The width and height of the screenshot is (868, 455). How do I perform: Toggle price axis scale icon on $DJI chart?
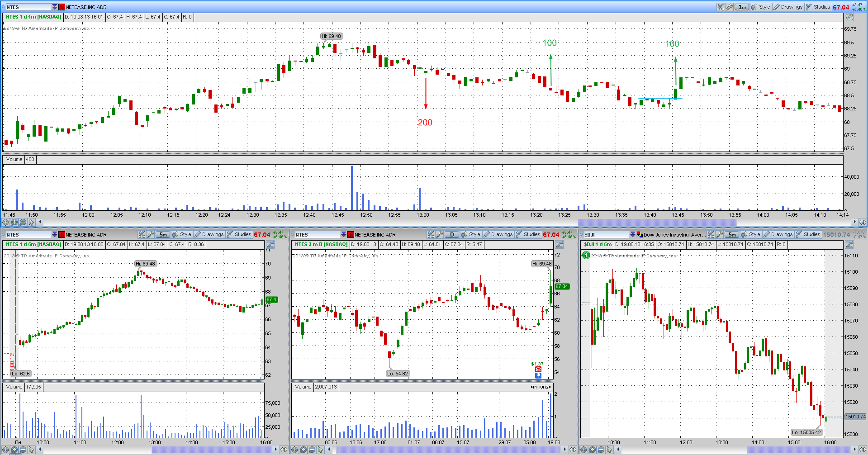pyautogui.click(x=849, y=245)
